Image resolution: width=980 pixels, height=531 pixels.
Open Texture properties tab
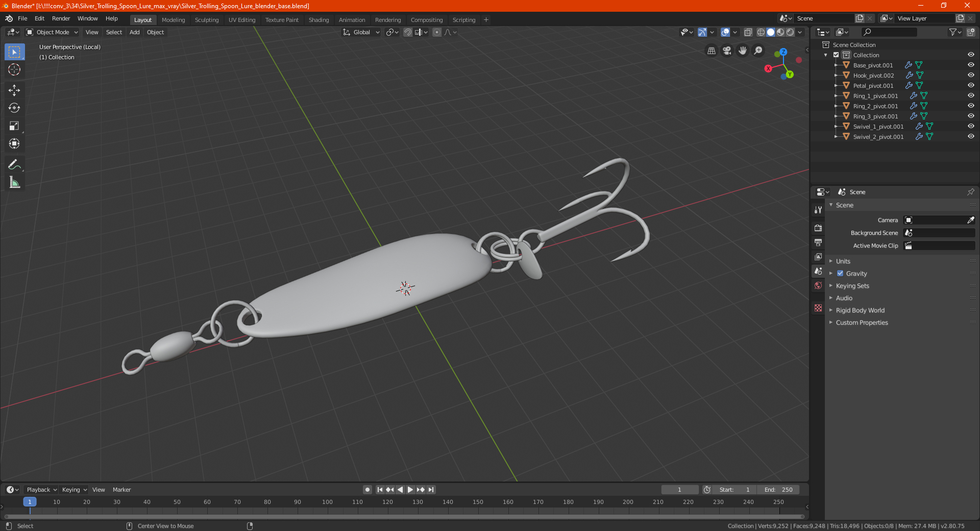coord(818,308)
